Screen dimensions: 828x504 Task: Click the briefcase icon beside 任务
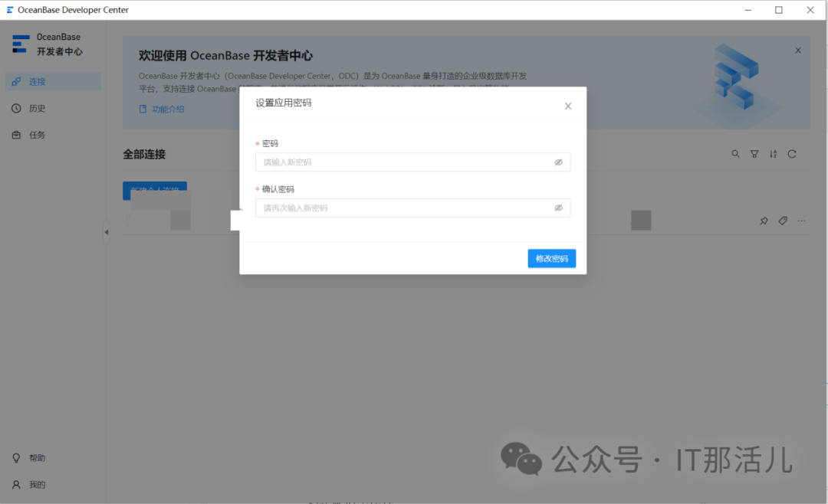coord(16,135)
